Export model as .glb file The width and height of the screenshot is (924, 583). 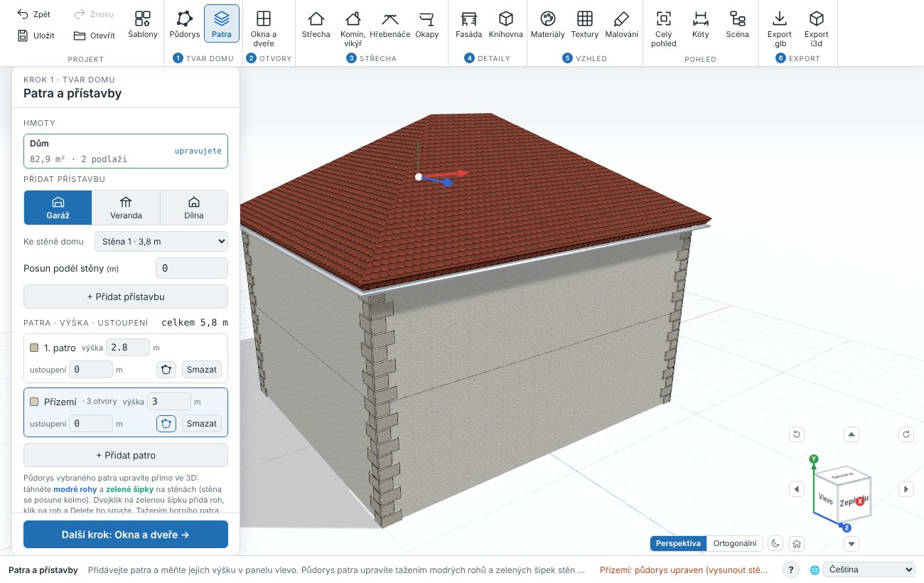pos(780,27)
